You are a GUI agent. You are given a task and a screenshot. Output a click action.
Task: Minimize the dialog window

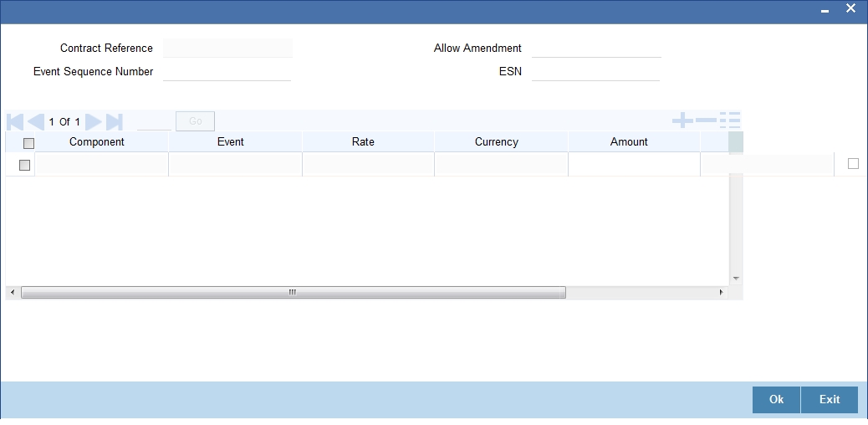click(825, 11)
